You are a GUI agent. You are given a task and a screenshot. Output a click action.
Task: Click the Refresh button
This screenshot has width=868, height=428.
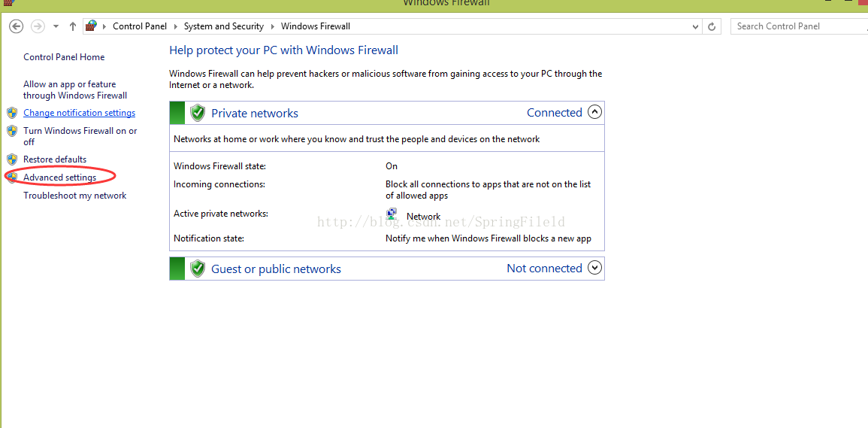[x=712, y=26]
